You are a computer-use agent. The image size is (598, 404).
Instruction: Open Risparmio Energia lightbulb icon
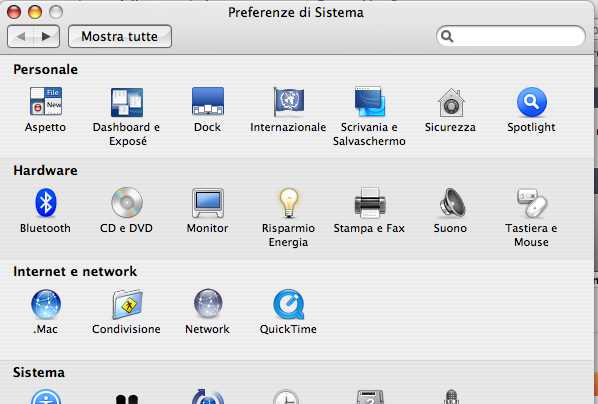pyautogui.click(x=289, y=203)
